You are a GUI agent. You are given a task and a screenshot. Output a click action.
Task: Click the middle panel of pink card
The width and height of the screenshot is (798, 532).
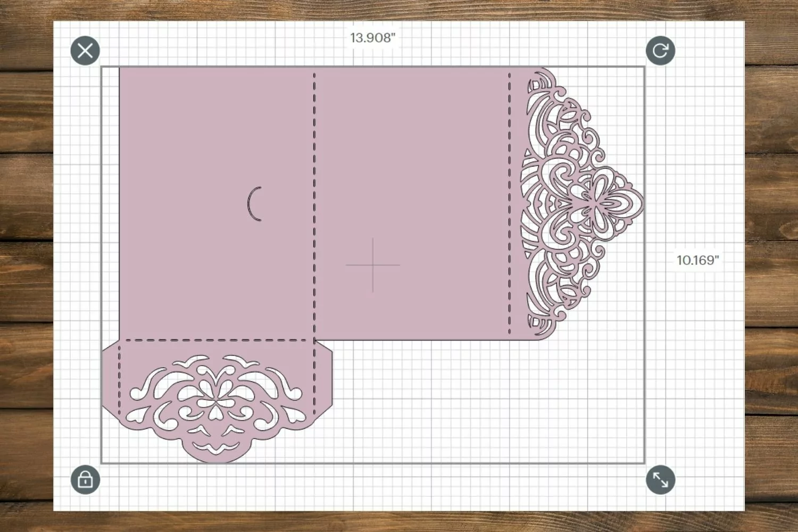(412, 202)
